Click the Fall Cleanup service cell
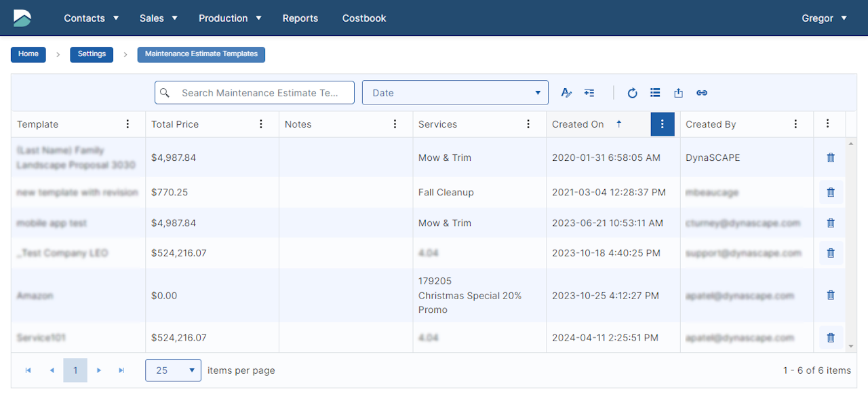 click(446, 193)
